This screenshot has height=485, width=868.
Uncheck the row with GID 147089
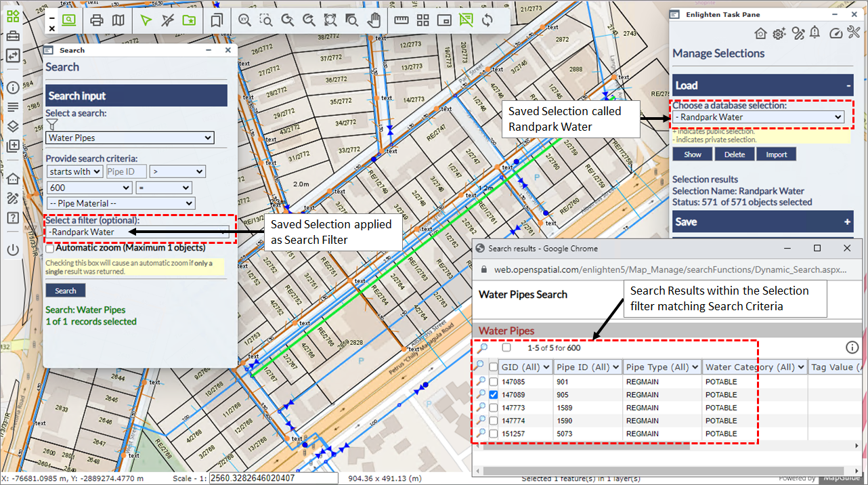click(x=494, y=395)
